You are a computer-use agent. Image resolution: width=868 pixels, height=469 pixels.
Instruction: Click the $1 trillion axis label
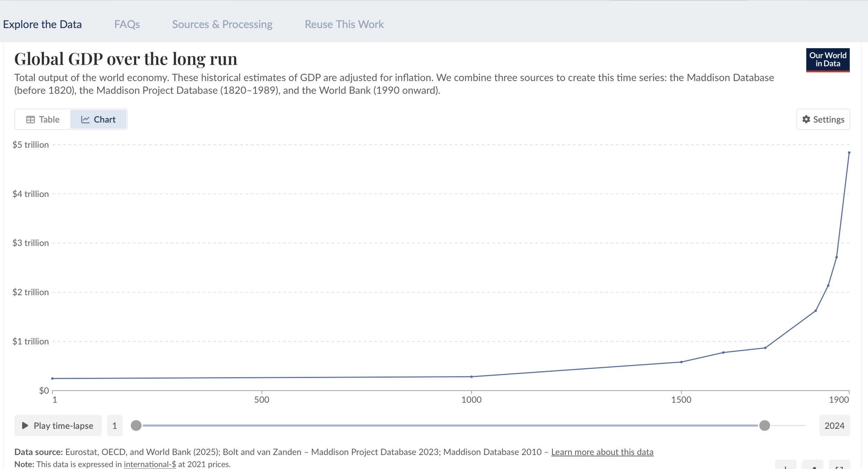(31, 341)
